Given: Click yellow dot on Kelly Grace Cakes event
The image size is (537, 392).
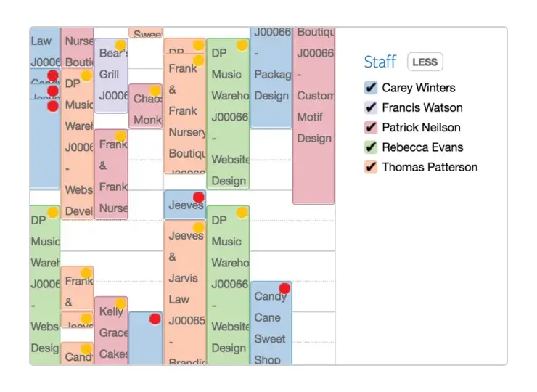Looking at the screenshot, I should pos(120,303).
